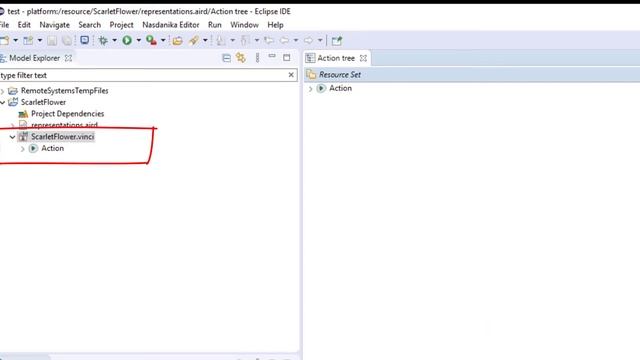Open the External Tools dropdown arrow
Viewport: 640px width, 360px height.
163,40
